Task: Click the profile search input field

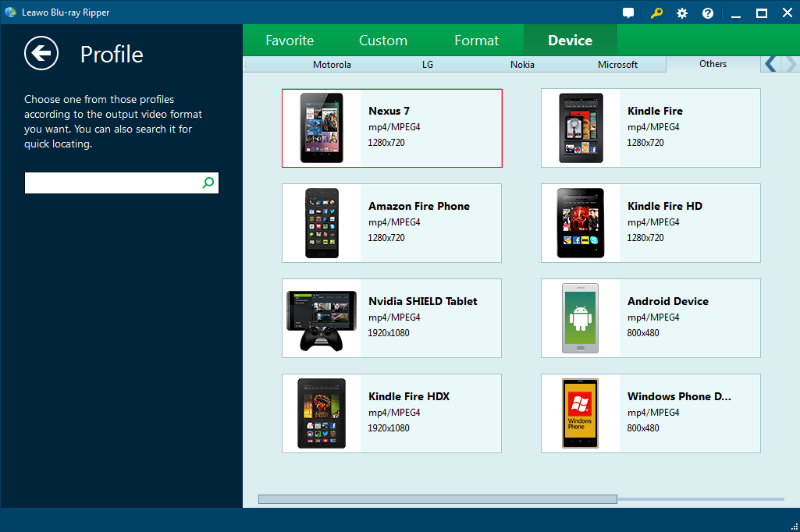Action: [112, 183]
